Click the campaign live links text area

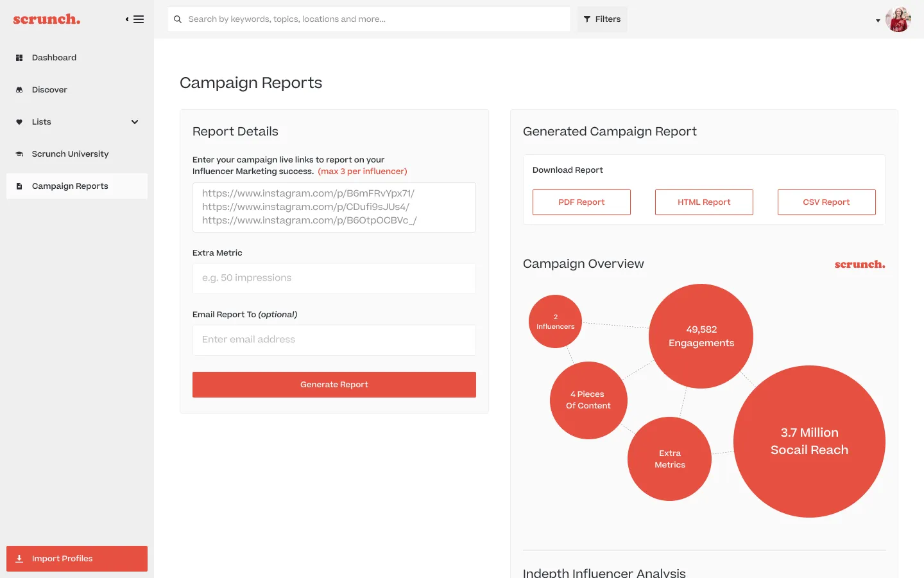(334, 207)
